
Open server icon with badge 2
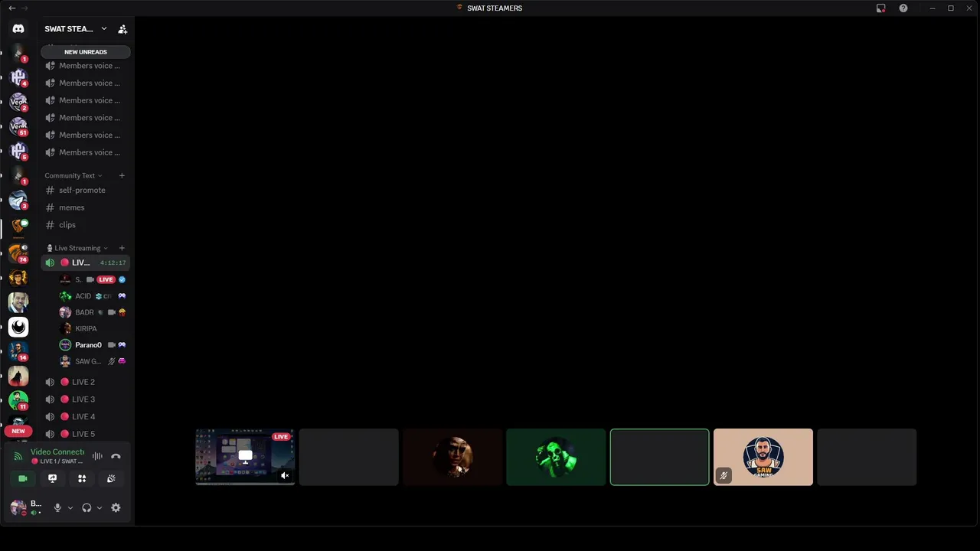pyautogui.click(x=18, y=102)
